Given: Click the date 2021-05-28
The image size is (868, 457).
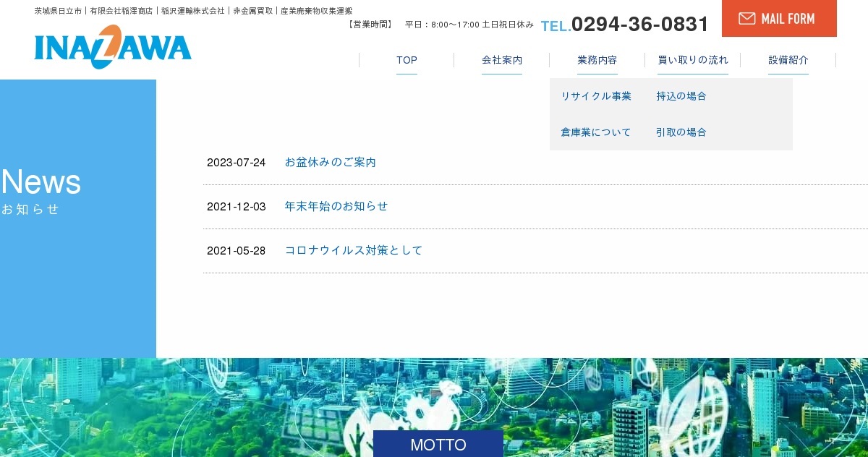Looking at the screenshot, I should (236, 250).
